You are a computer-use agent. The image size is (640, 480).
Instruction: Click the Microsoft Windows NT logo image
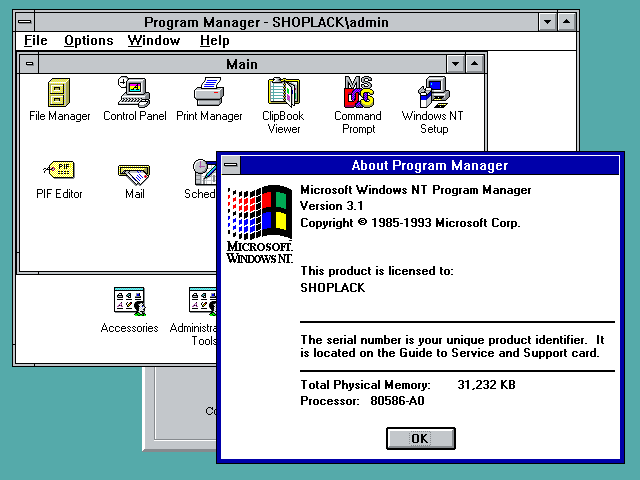point(260,224)
